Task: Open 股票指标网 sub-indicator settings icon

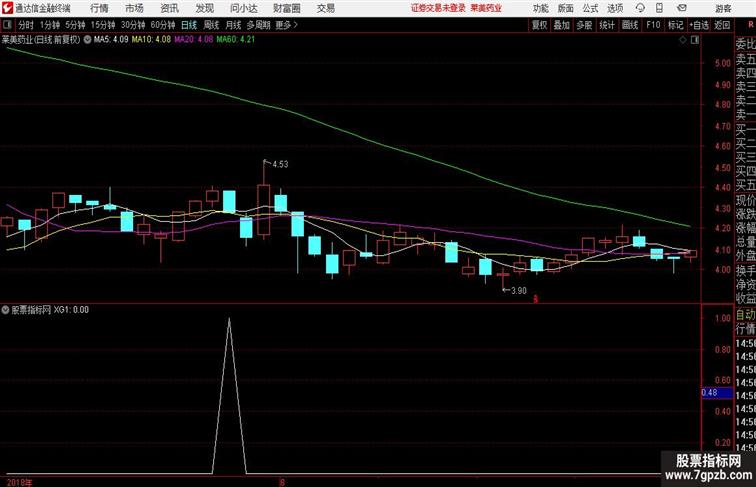Action: click(5, 310)
